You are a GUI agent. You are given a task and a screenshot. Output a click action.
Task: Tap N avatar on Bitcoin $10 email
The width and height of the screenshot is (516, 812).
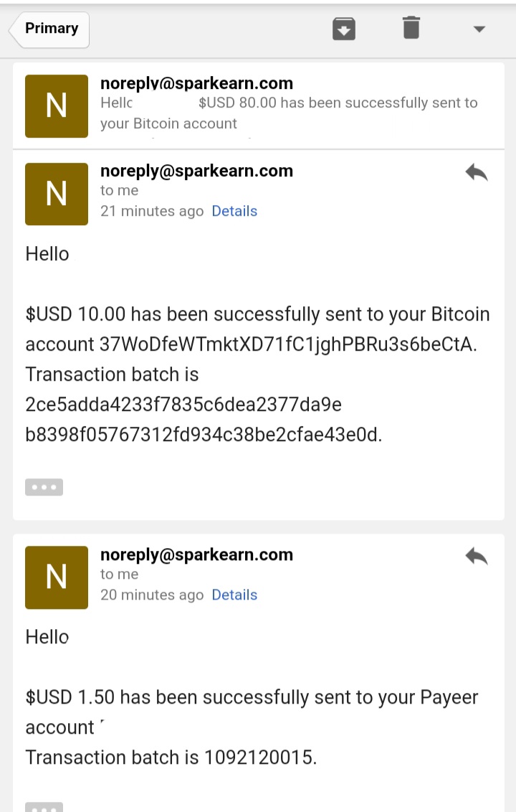pyautogui.click(x=57, y=194)
